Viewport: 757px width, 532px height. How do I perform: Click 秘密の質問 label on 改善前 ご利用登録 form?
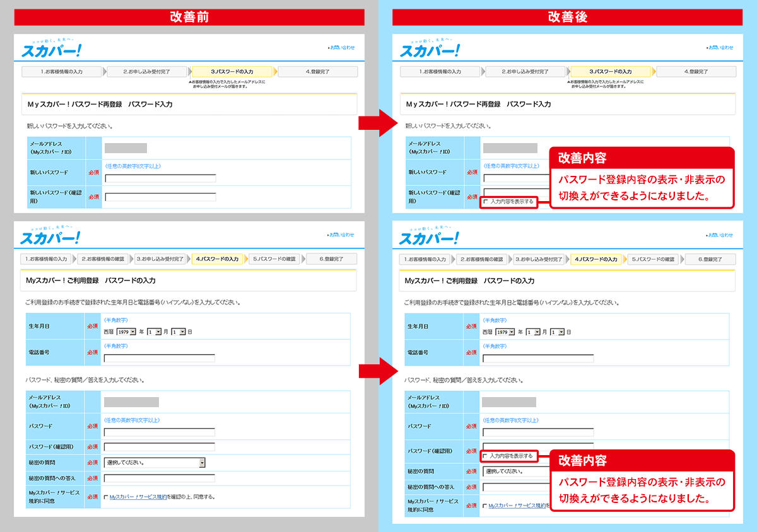[42, 463]
